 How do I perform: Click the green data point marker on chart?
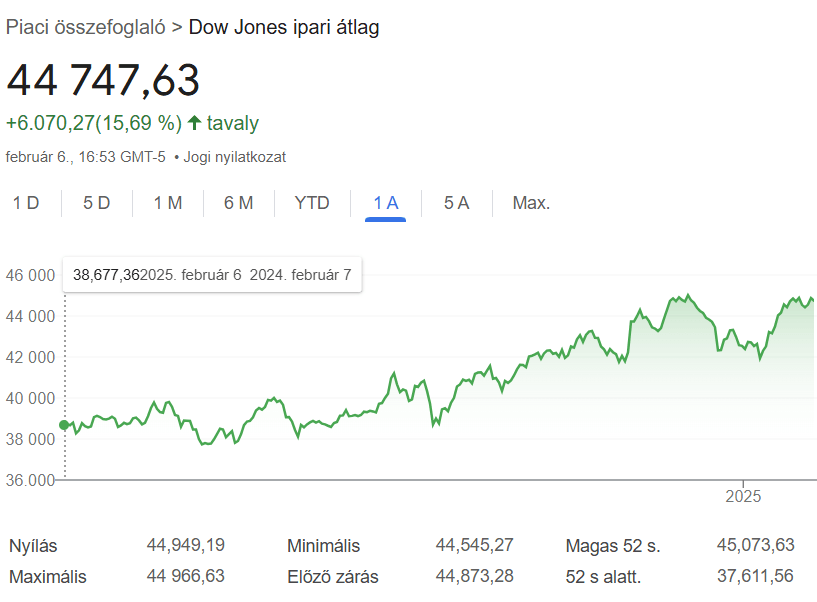click(x=64, y=424)
